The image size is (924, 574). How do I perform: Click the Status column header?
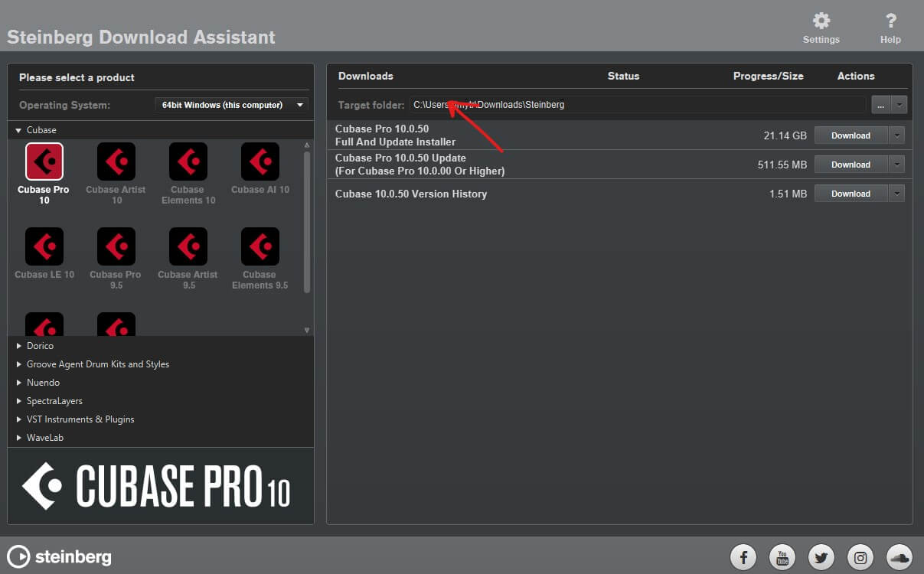pyautogui.click(x=623, y=76)
